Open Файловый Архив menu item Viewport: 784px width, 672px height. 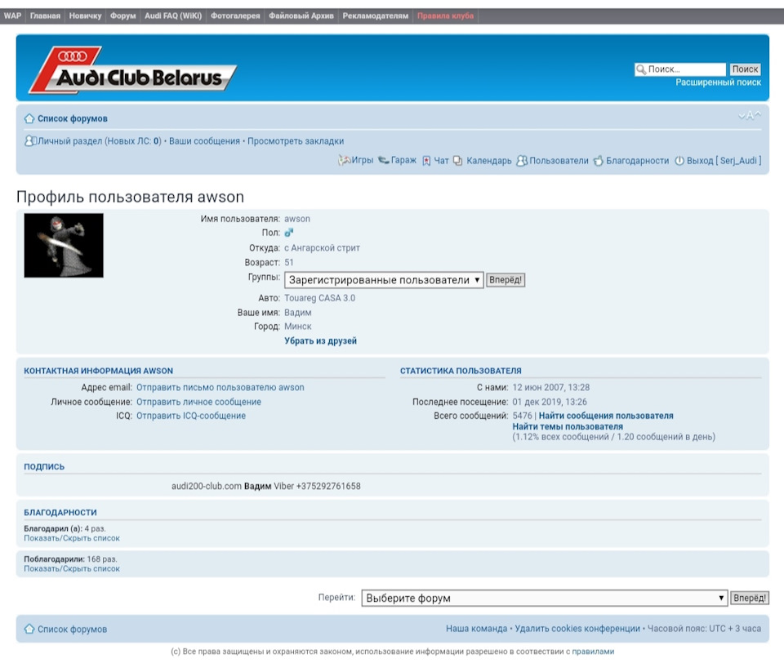301,16
